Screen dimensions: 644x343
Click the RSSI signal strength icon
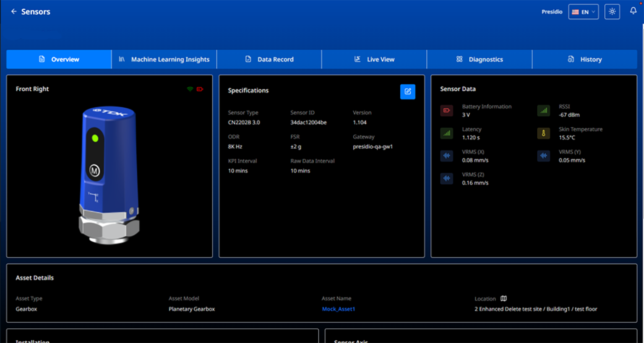[x=543, y=110]
